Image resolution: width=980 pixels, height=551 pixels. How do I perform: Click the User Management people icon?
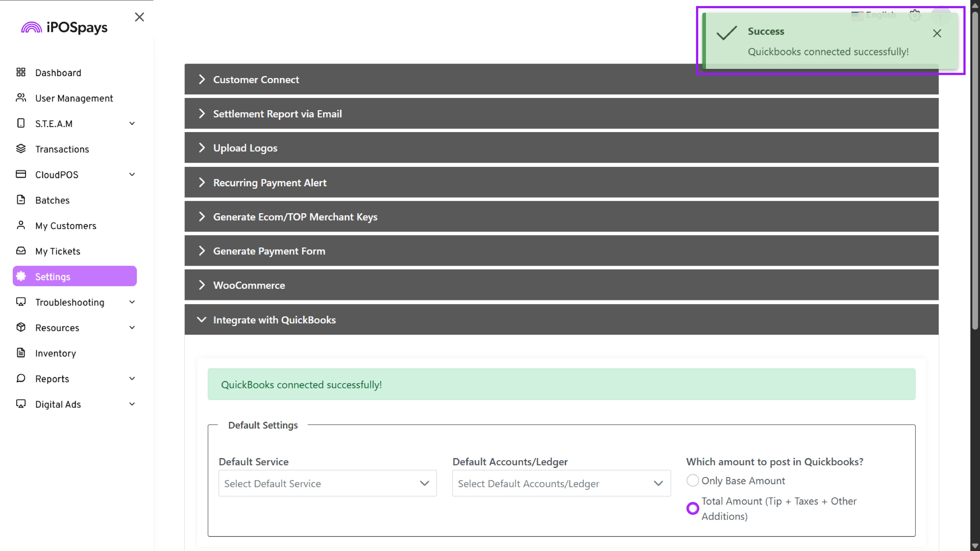[x=21, y=98]
